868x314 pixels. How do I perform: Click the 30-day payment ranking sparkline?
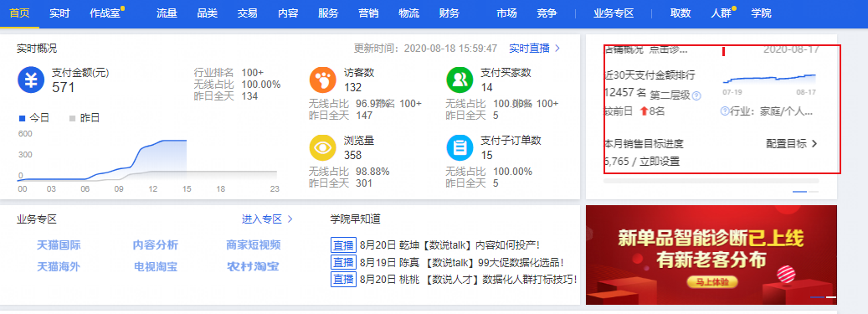coord(769,80)
